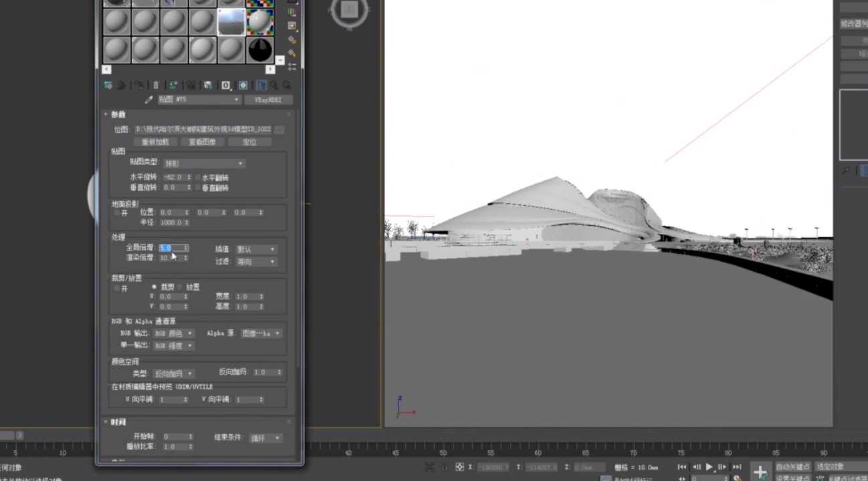Click the Make Preview icon

(292, 26)
